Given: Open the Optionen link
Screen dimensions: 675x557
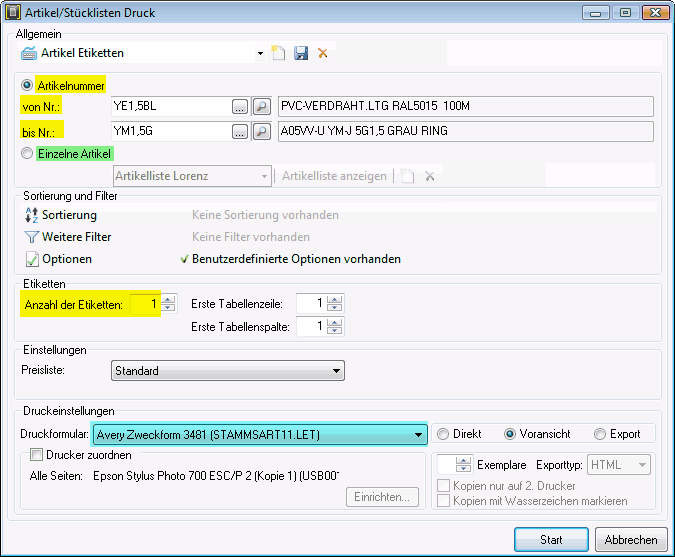Looking at the screenshot, I should click(67, 259).
